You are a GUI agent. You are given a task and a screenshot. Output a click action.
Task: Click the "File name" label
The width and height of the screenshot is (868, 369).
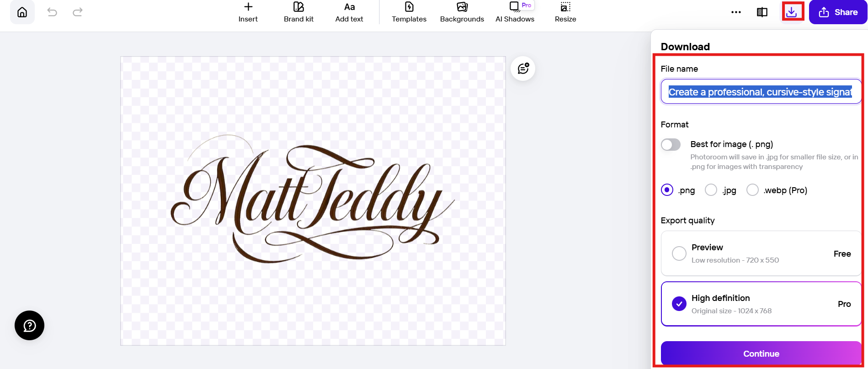coord(679,69)
